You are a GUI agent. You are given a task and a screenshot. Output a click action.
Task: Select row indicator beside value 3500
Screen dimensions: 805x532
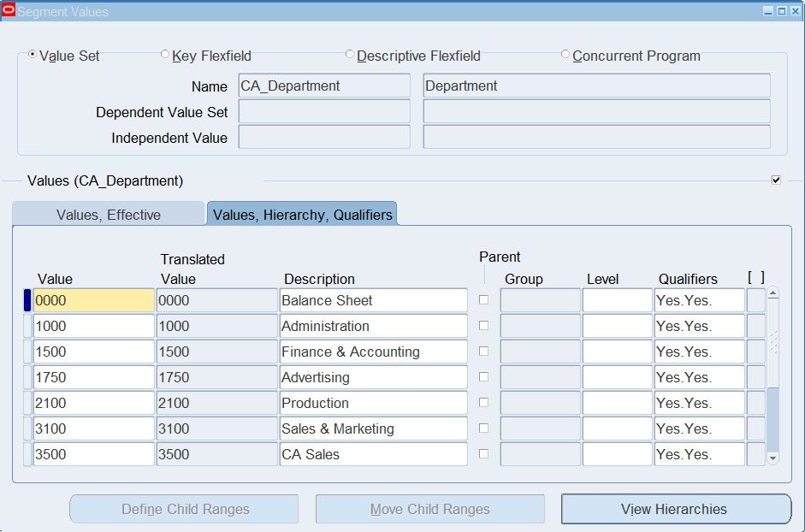27,454
